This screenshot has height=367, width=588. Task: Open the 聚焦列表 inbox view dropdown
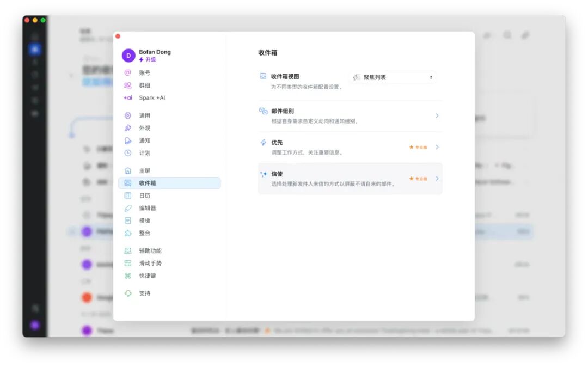[393, 77]
